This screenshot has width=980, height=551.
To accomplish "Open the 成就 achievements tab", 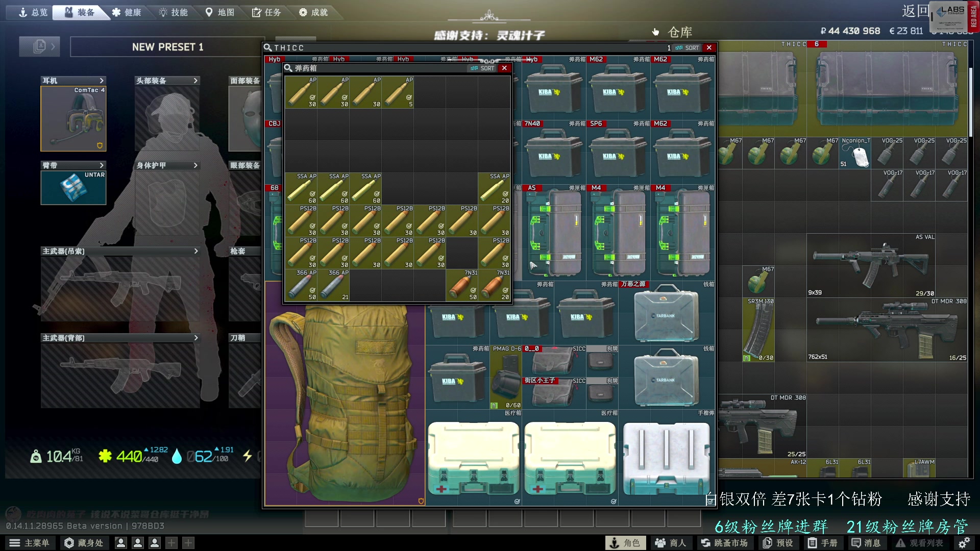I will (x=313, y=12).
